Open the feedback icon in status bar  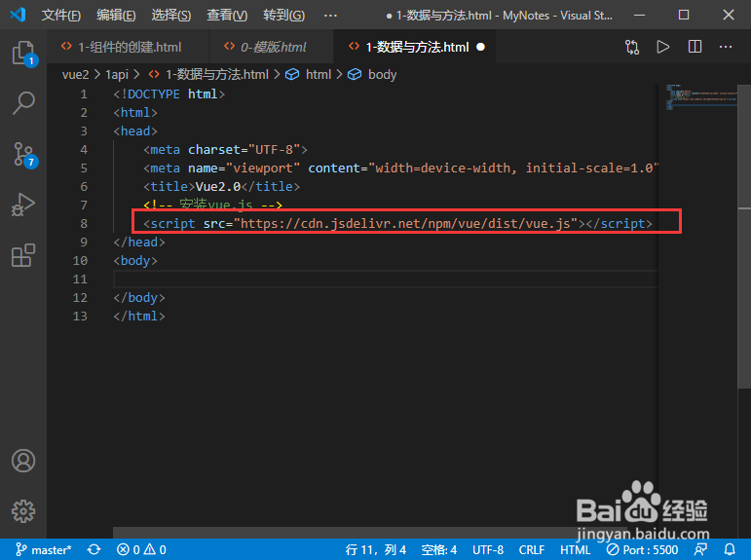click(x=700, y=549)
